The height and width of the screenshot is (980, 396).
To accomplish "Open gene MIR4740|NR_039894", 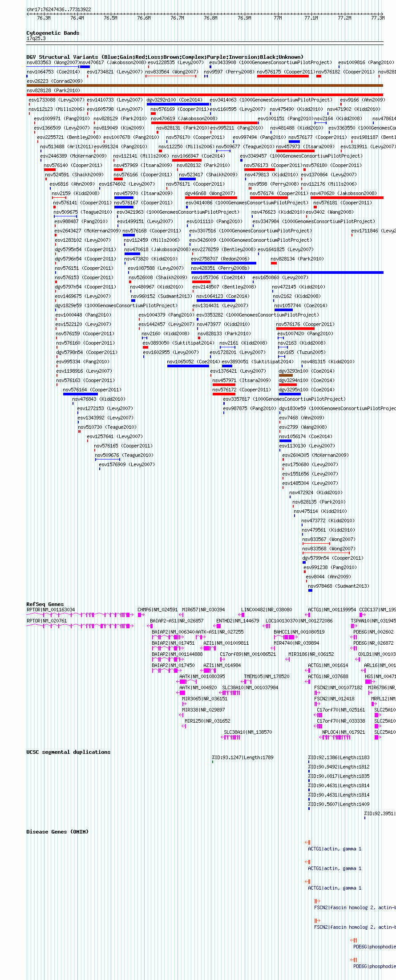I will tap(296, 643).
